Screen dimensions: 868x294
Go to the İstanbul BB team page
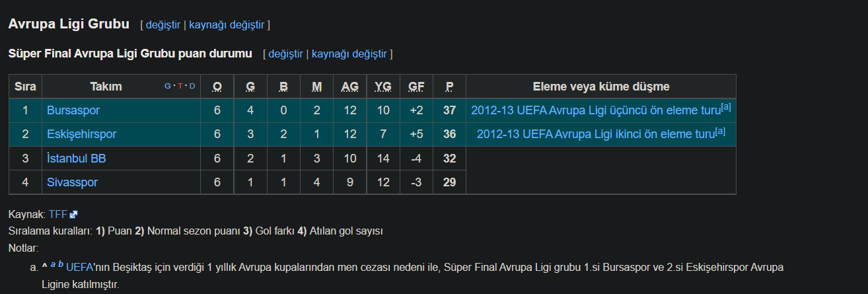[76, 159]
